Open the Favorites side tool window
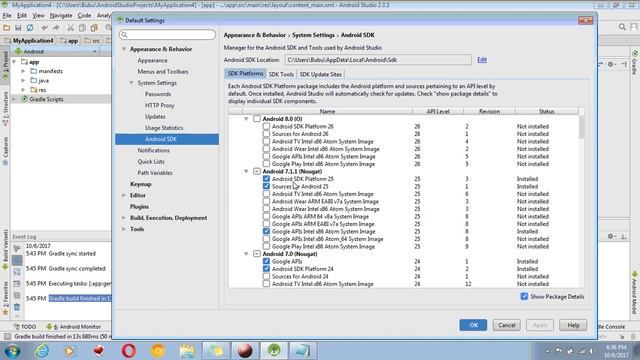 click(x=5, y=298)
